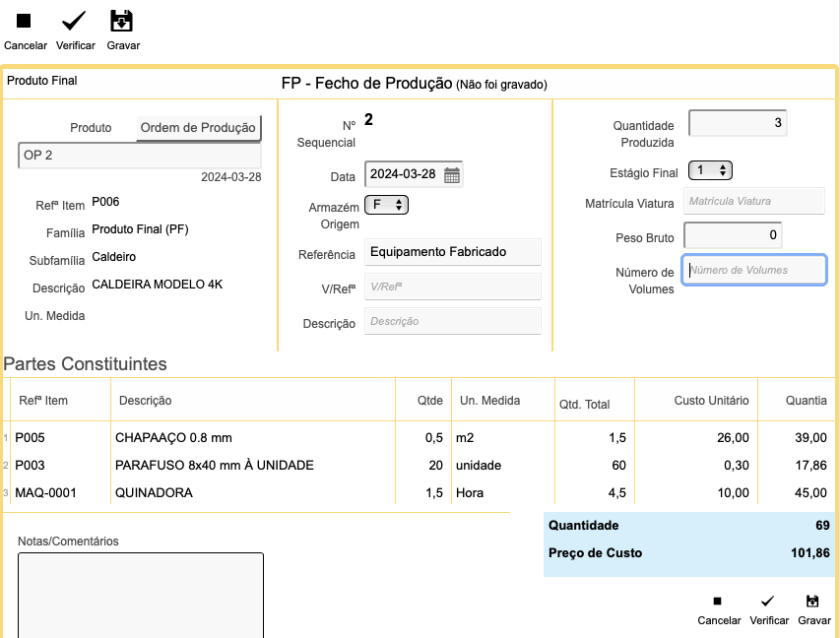This screenshot has width=840, height=638.
Task: Click the top Gravar save icon
Action: point(121,21)
